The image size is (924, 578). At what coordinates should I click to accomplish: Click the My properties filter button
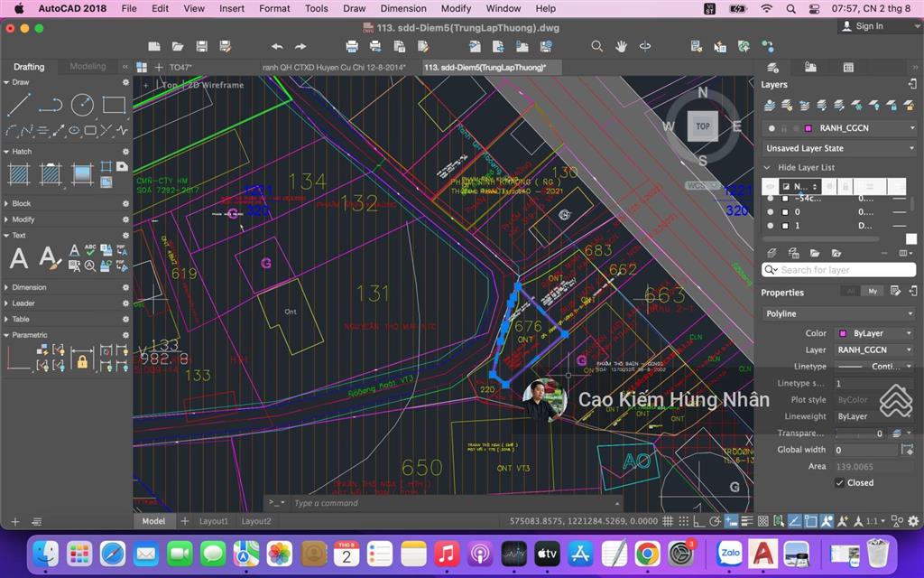pyautogui.click(x=873, y=291)
